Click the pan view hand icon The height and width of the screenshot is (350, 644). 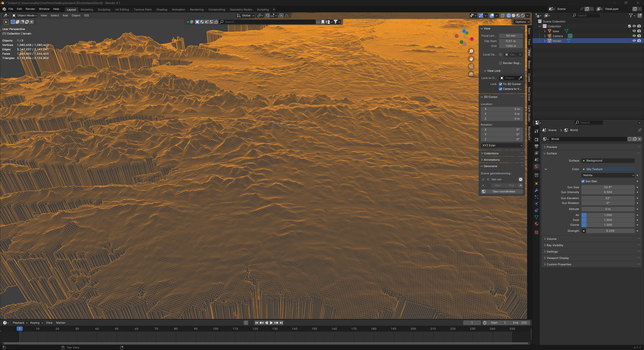coord(471,59)
